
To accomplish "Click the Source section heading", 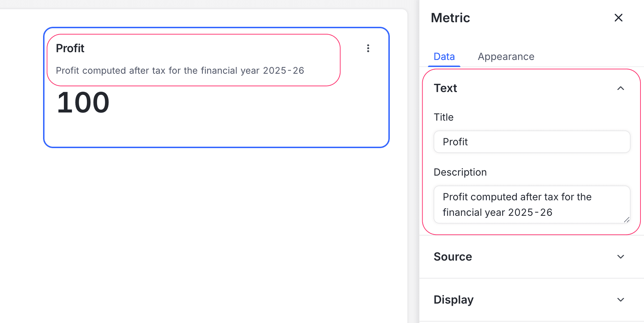I will tap(453, 257).
